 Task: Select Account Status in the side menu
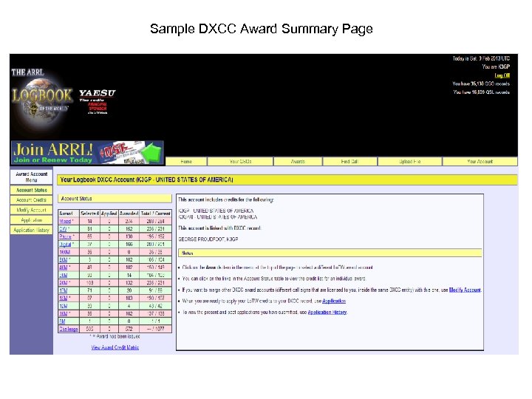pos(32,190)
